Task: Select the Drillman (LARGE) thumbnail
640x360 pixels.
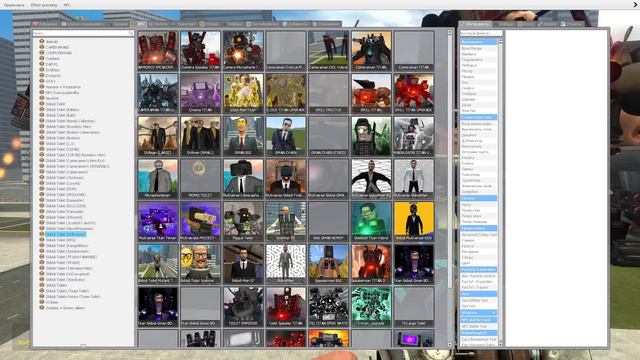Action: [x=158, y=136]
